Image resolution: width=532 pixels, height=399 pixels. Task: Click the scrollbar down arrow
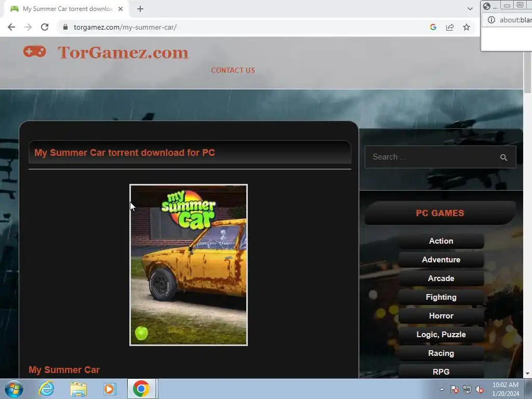(x=528, y=374)
